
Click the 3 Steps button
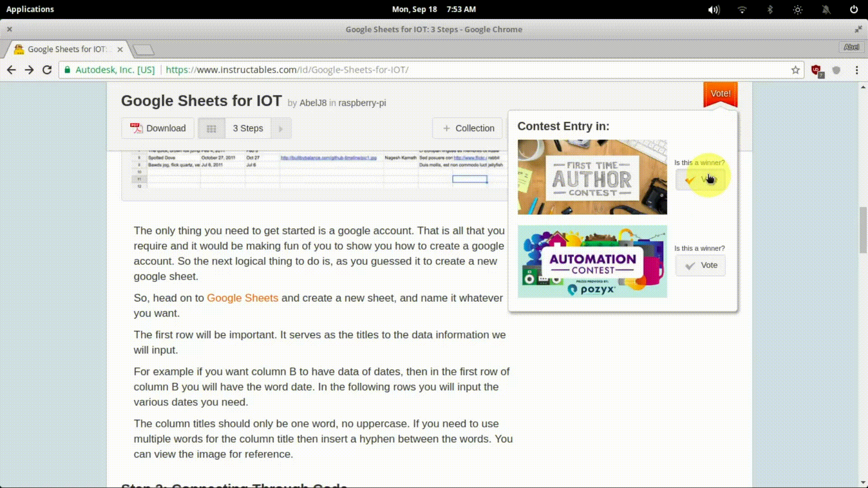click(x=248, y=128)
